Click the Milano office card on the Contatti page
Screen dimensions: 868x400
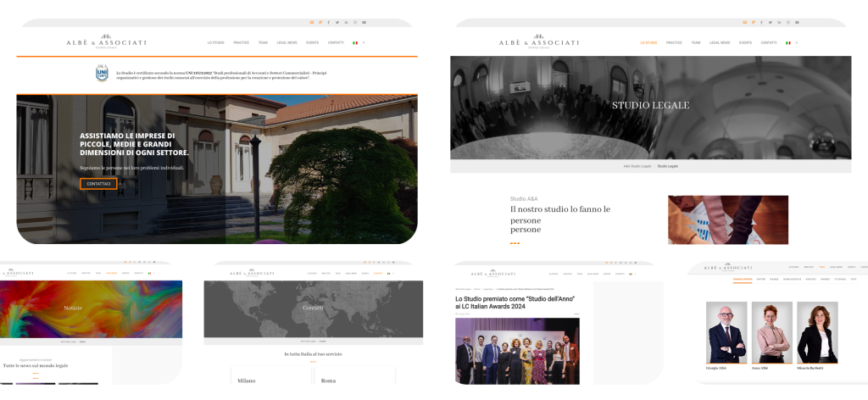pyautogui.click(x=271, y=375)
